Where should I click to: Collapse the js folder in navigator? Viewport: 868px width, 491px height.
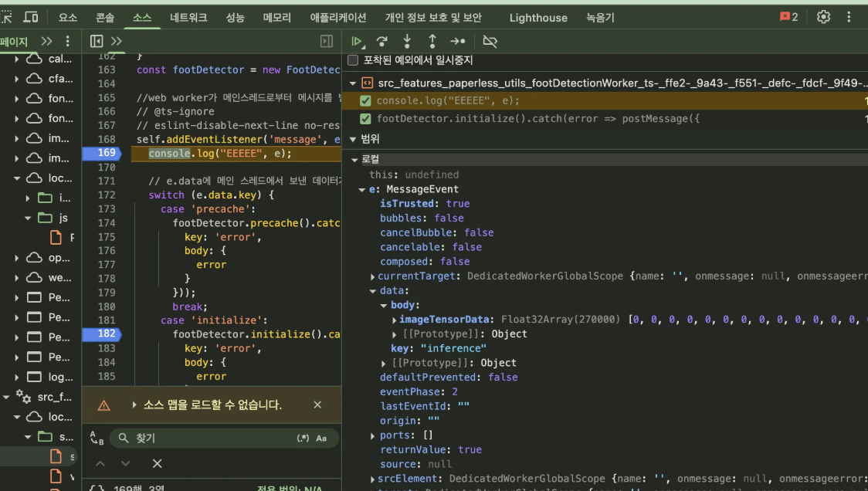coord(28,218)
